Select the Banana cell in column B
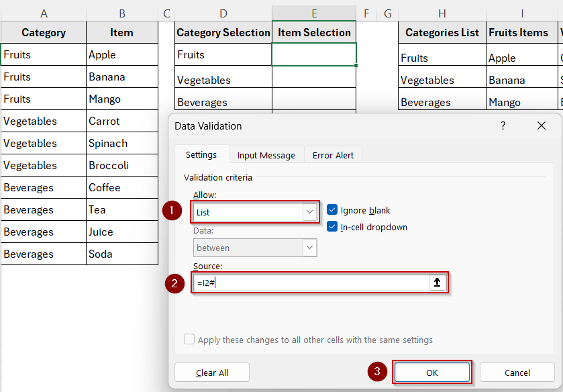Image resolution: width=563 pixels, height=392 pixels. click(122, 77)
